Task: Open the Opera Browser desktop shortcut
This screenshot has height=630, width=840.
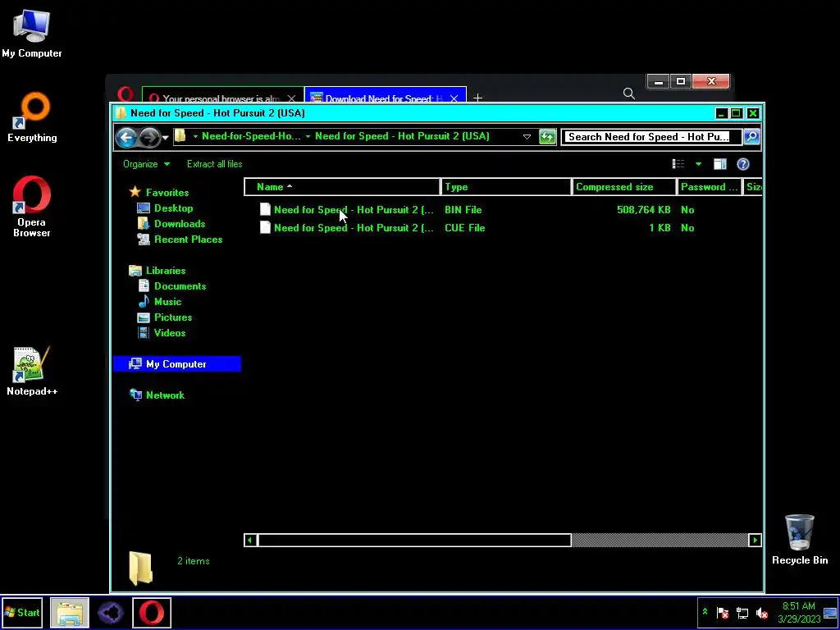Action: pyautogui.click(x=32, y=206)
